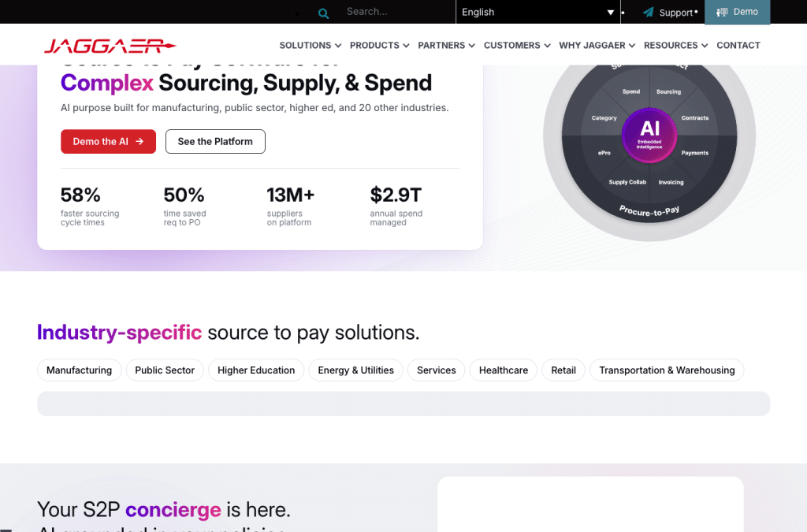Expand the Resources menu chevron
The width and height of the screenshot is (807, 532).
click(x=705, y=46)
